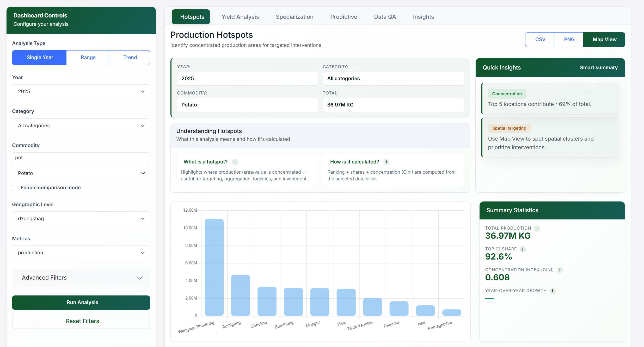Open the Metrics production dropdown
Viewport: 644px width, 347px height.
(x=81, y=253)
